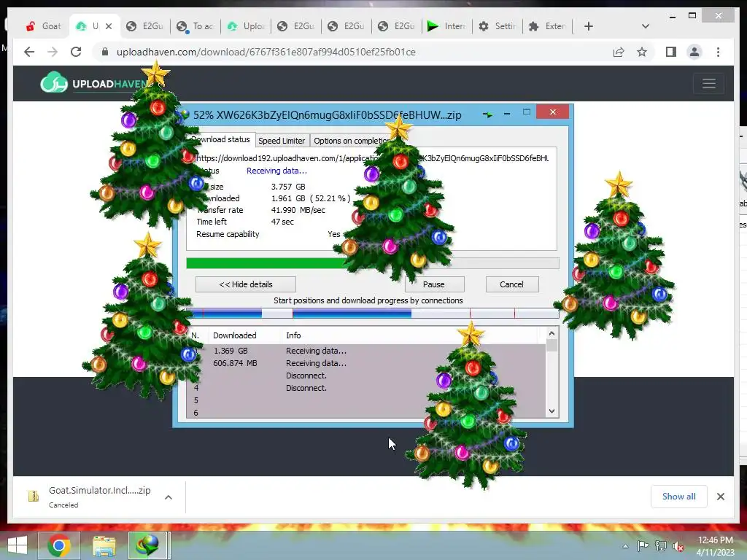Open Internet Download Manager from taskbar
This screenshot has width=747, height=560.
point(149,545)
